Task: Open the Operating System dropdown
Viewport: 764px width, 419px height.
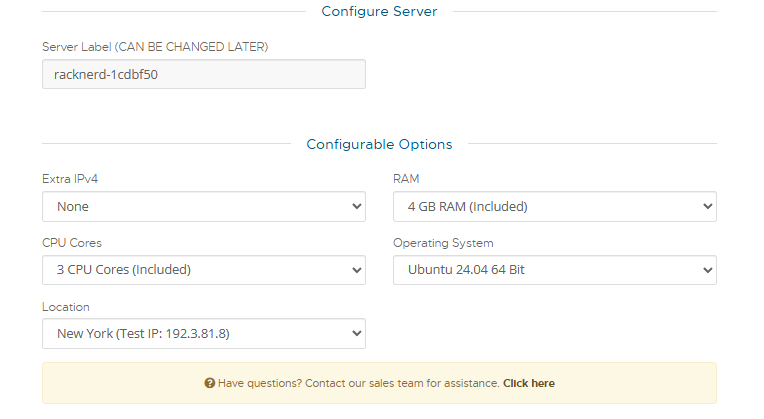Action: tap(554, 270)
